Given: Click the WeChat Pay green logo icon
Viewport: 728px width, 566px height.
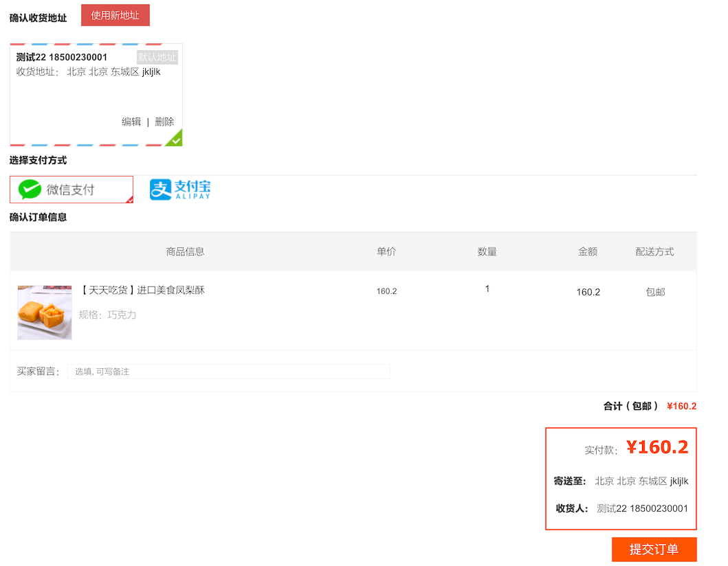Looking at the screenshot, I should (30, 190).
